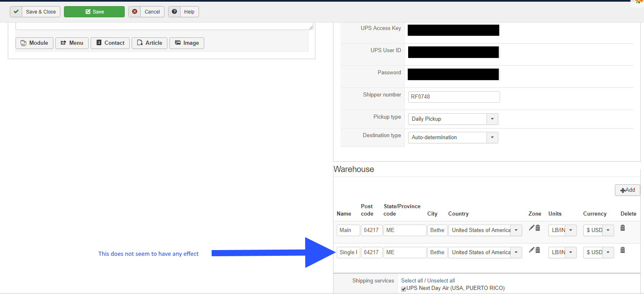Click the question mark icon beside Help

point(174,12)
